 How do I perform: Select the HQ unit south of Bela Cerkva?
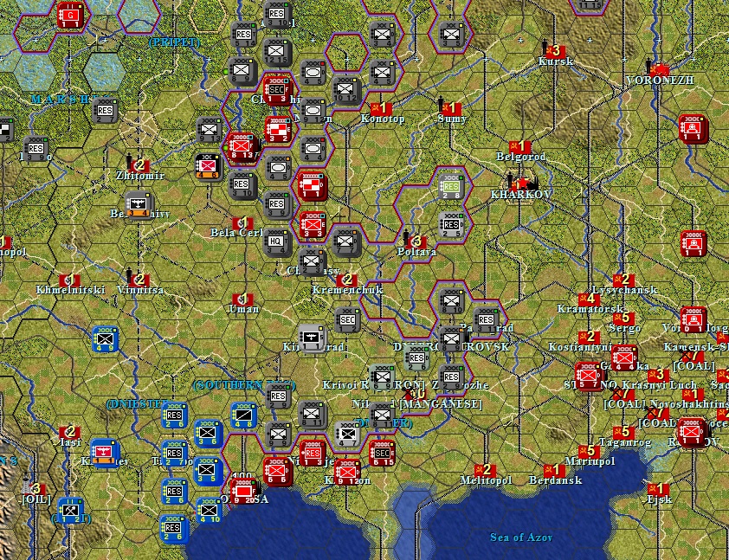[279, 241]
